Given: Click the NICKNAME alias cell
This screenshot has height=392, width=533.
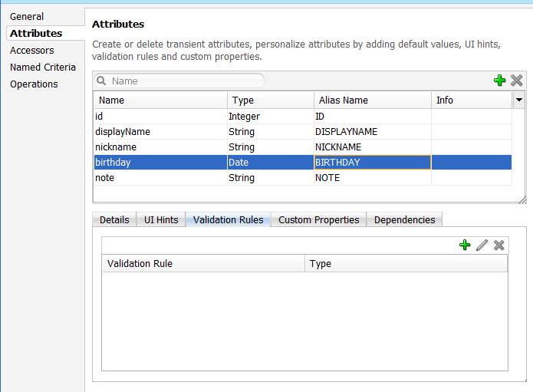Looking at the screenshot, I should pyautogui.click(x=373, y=147).
